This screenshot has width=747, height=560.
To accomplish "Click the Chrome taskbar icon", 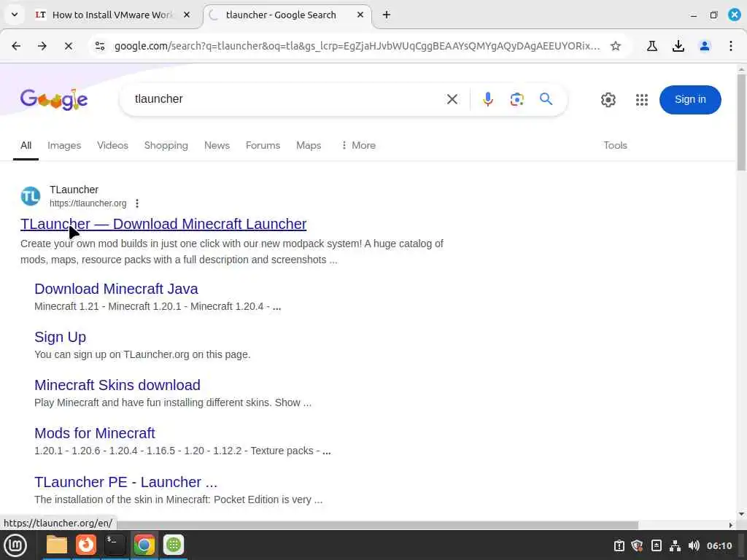I will pos(144,545).
